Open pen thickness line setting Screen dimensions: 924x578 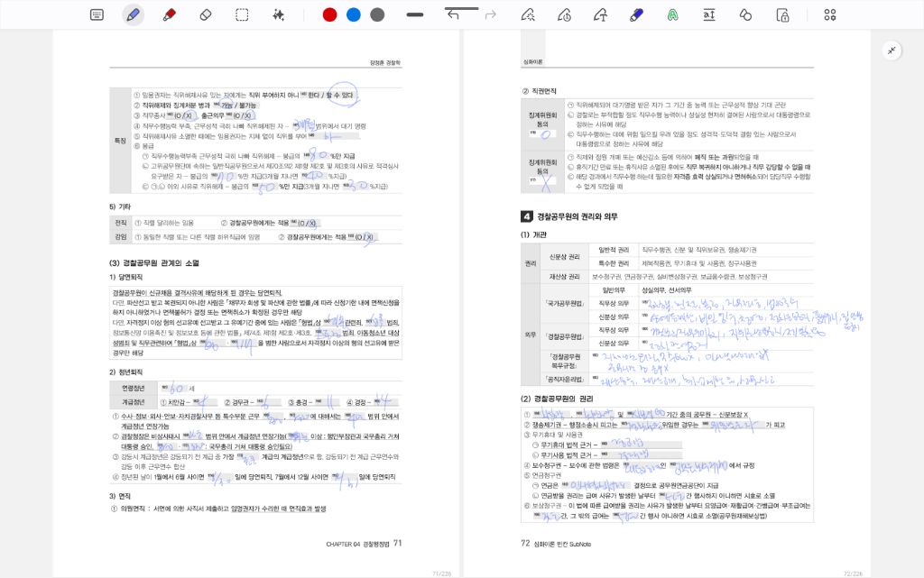415,14
